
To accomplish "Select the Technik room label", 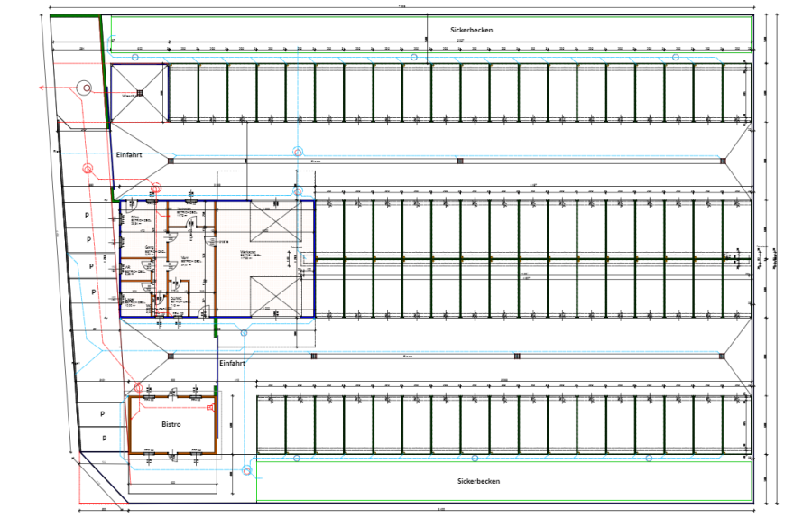I will (x=184, y=209).
